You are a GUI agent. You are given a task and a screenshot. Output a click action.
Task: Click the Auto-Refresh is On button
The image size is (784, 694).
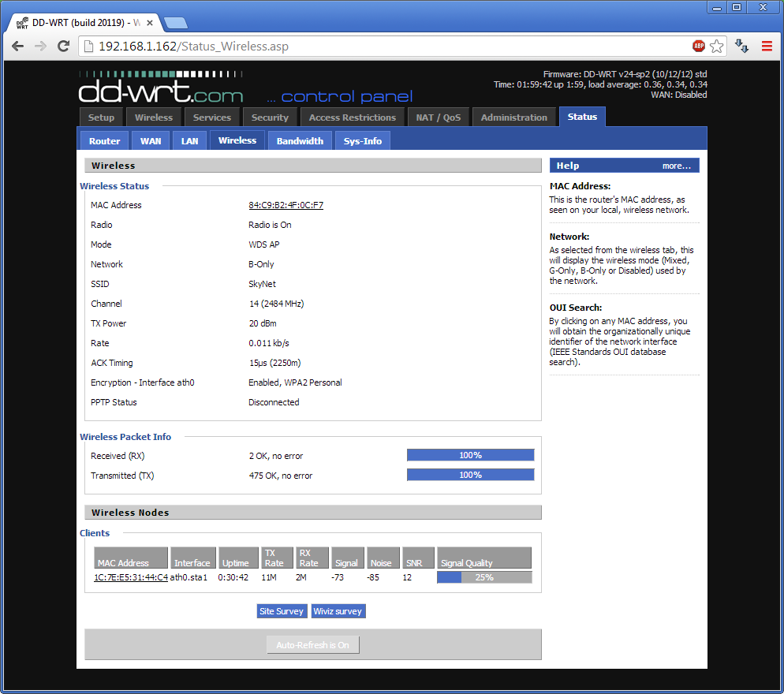(312, 645)
